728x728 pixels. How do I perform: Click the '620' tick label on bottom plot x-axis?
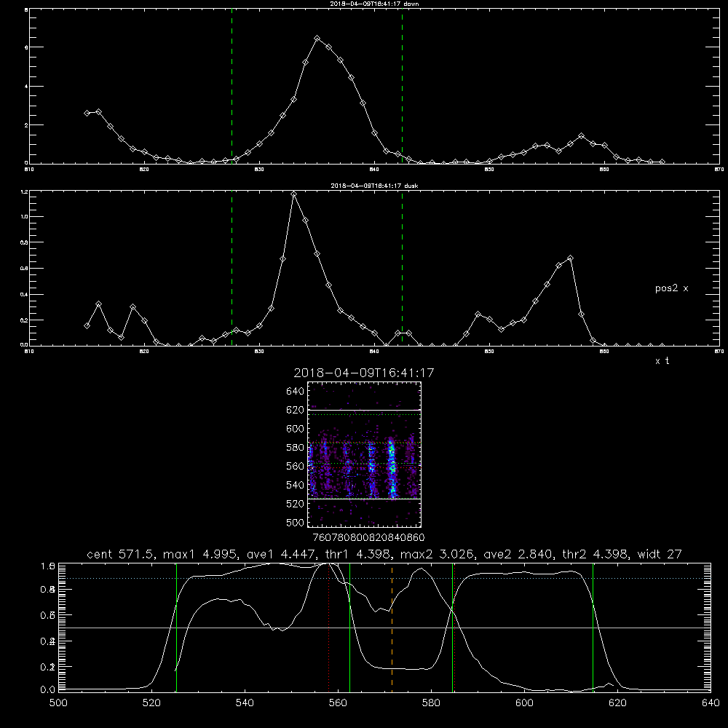click(x=617, y=703)
